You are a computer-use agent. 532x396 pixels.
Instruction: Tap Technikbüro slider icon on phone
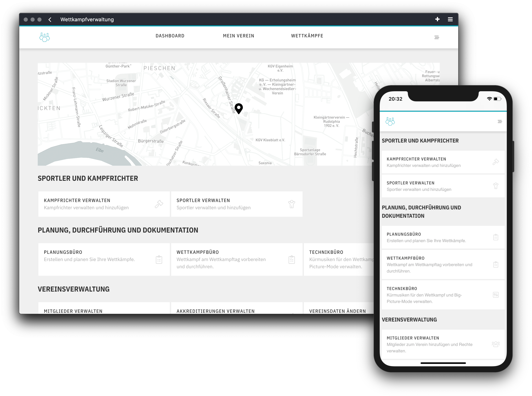pyautogui.click(x=496, y=295)
